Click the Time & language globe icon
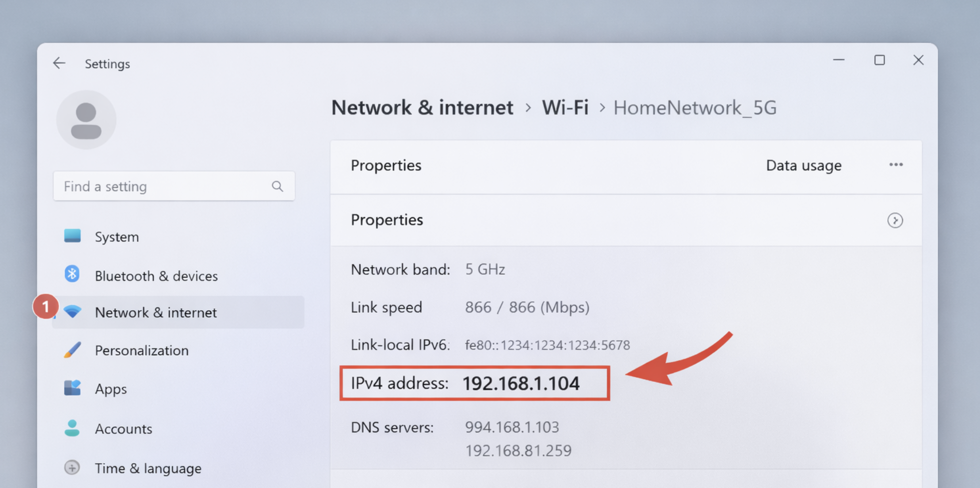This screenshot has height=488, width=980. coord(72,467)
